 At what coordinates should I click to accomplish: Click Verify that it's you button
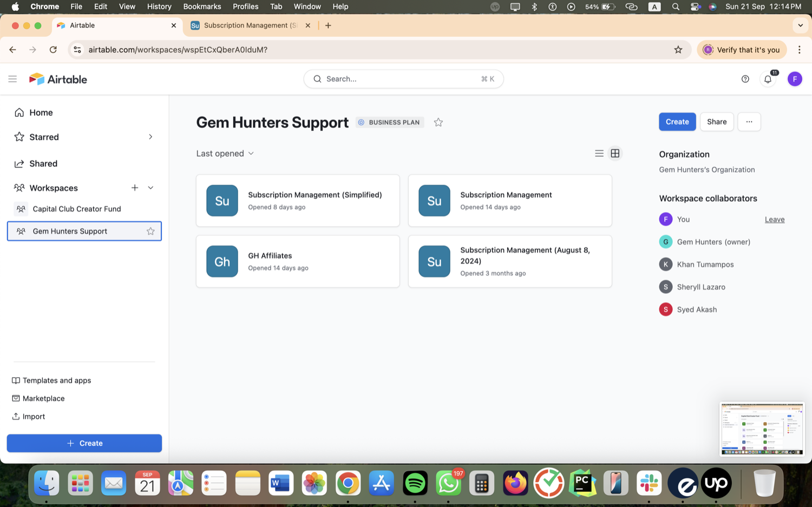pyautogui.click(x=742, y=50)
